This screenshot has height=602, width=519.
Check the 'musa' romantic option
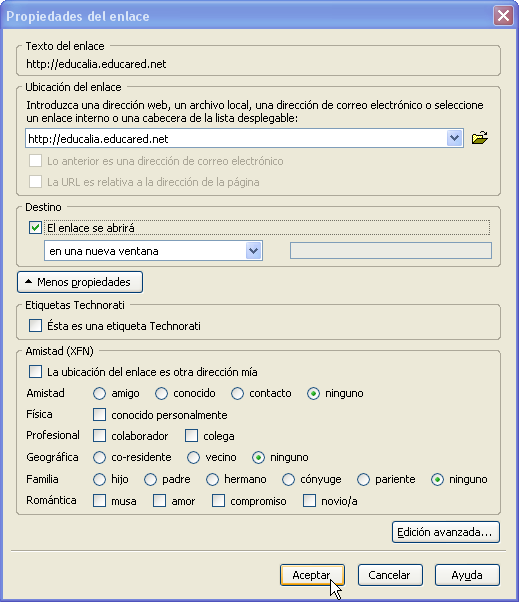(x=99, y=501)
